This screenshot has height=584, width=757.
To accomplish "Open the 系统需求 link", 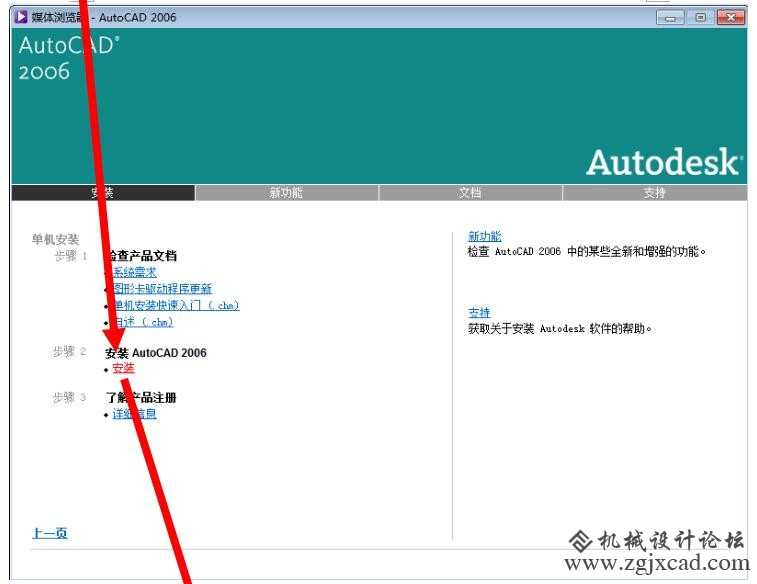I will tap(135, 272).
